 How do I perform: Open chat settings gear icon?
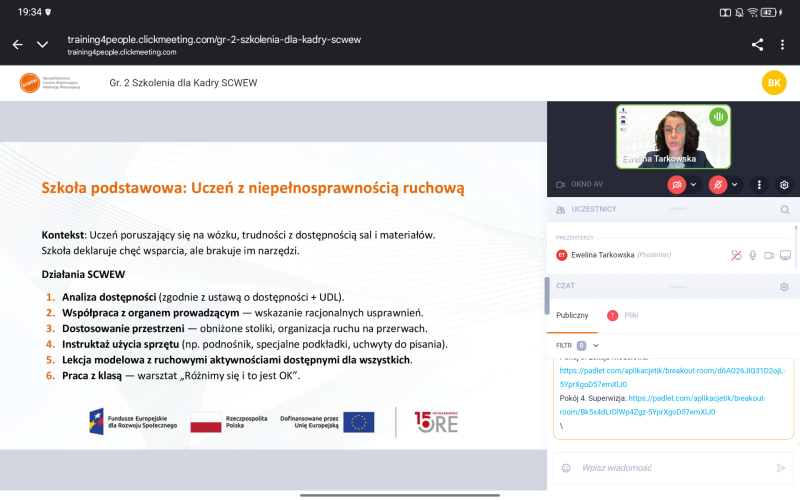tap(784, 287)
